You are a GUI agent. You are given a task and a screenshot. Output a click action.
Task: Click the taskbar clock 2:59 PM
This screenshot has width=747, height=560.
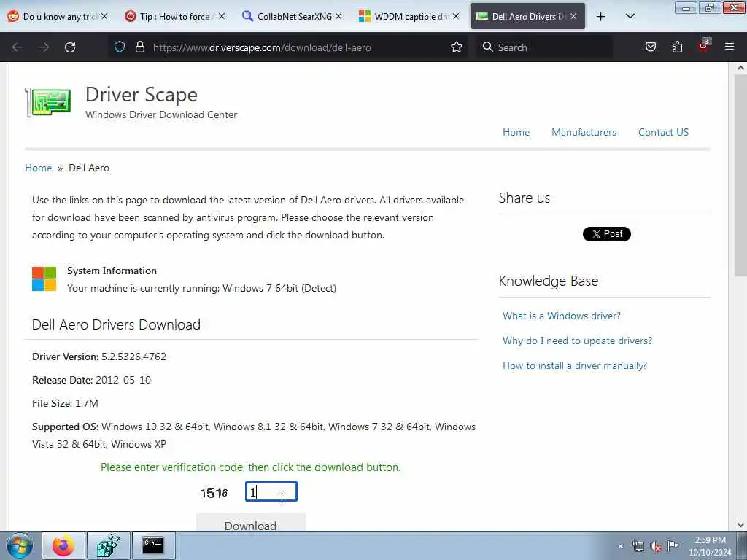point(710,546)
